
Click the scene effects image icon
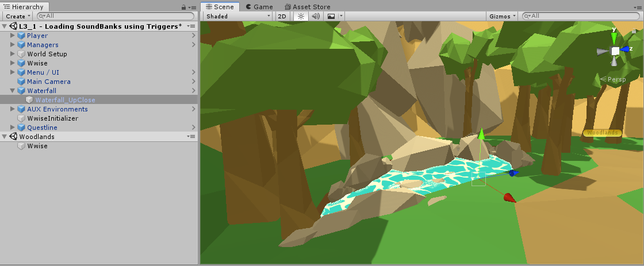point(331,16)
